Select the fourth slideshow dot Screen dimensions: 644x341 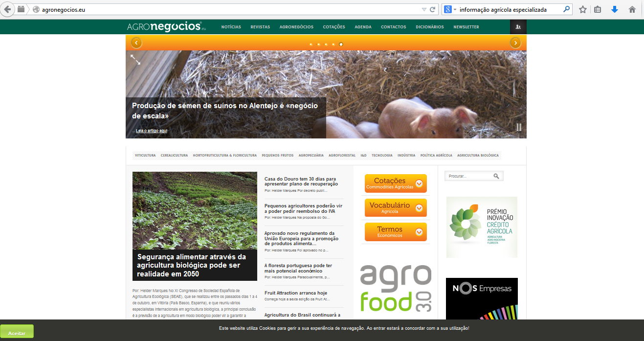(333, 45)
